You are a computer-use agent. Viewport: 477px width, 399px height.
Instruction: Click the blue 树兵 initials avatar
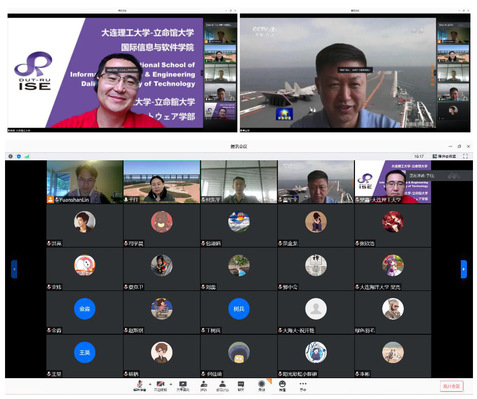(239, 309)
